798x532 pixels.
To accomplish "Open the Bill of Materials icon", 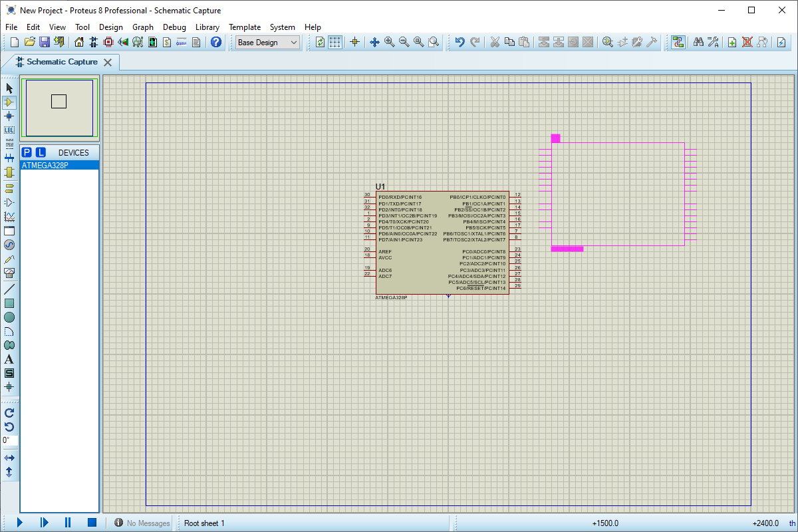I will tap(167, 42).
